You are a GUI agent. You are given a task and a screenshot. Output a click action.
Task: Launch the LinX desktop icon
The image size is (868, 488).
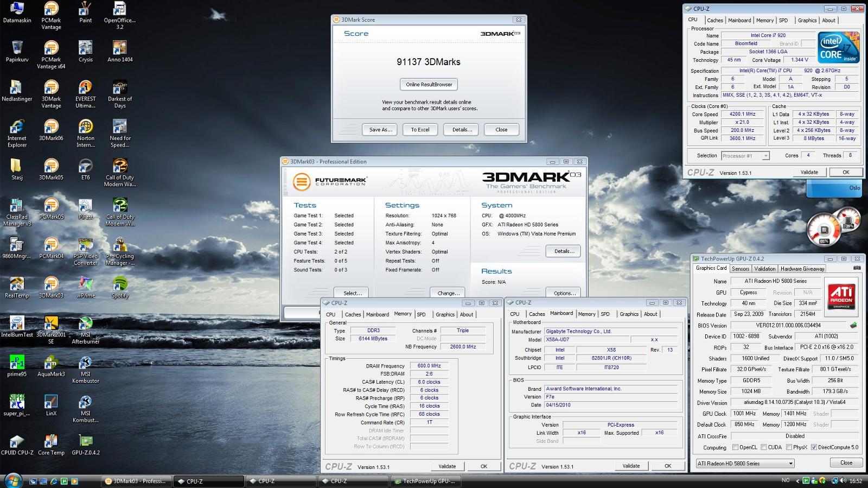click(51, 405)
